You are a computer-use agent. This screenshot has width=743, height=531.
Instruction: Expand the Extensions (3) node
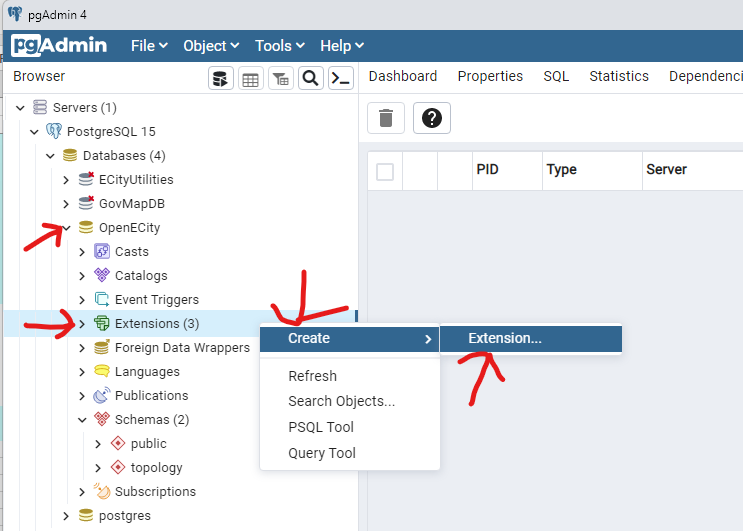[82, 324]
